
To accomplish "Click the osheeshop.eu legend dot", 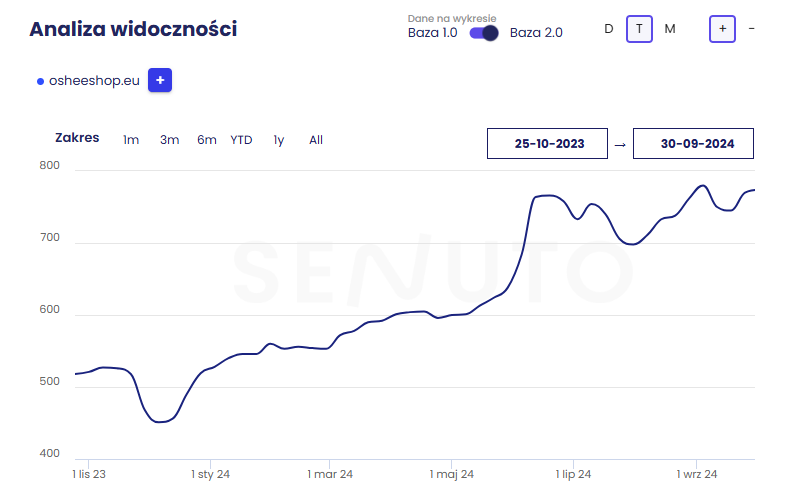I will point(40,81).
